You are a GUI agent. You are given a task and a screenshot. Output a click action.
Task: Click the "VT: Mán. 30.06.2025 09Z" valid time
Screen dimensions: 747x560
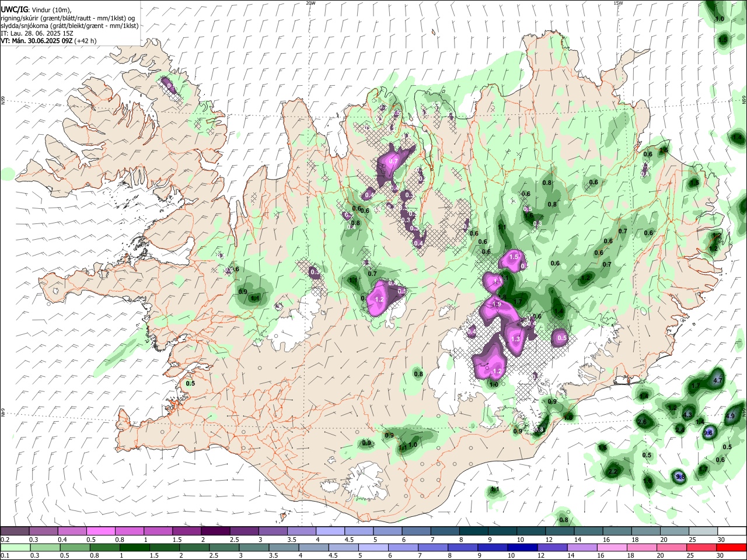pyautogui.click(x=37, y=41)
